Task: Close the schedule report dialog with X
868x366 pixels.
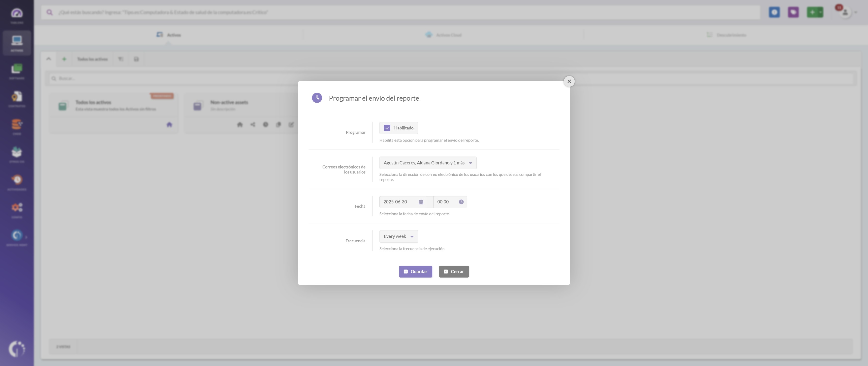Action: 569,81
